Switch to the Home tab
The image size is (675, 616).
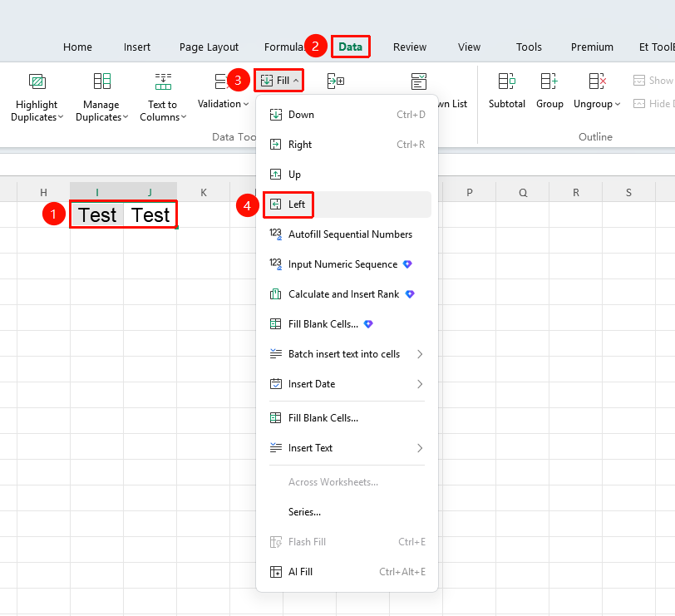(77, 47)
